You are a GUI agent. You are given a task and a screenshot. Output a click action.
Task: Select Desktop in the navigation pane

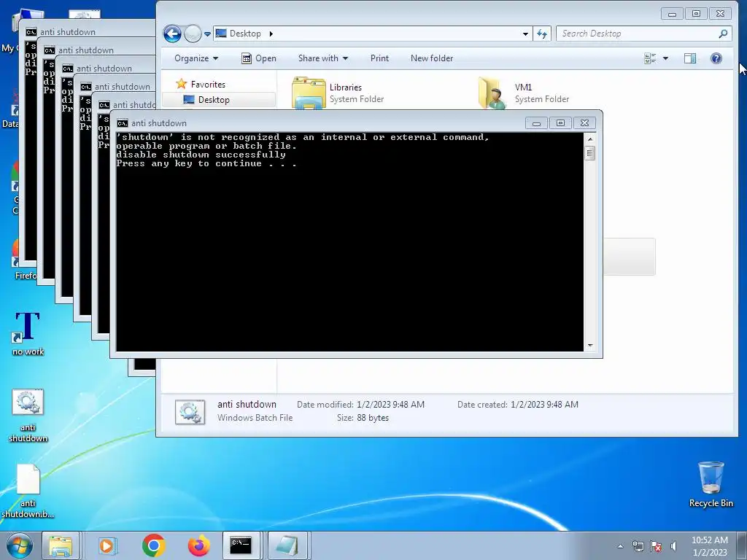(x=214, y=99)
